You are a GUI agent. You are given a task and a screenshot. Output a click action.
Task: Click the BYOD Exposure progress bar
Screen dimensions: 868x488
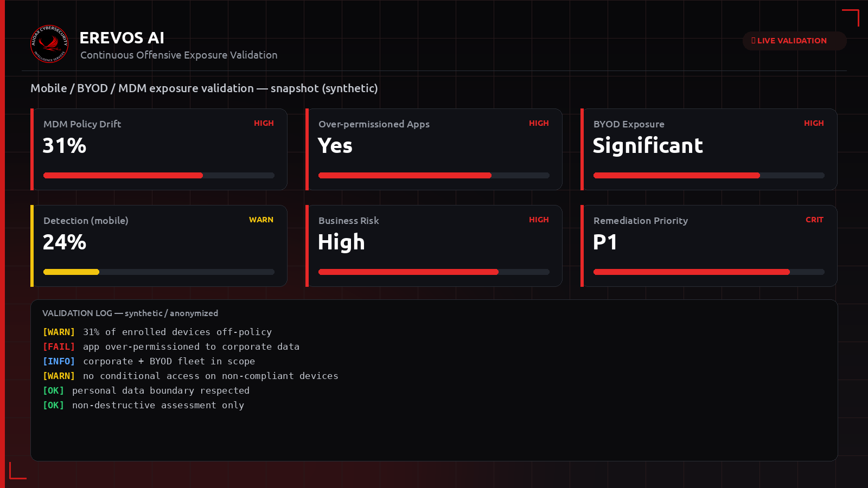pyautogui.click(x=709, y=176)
